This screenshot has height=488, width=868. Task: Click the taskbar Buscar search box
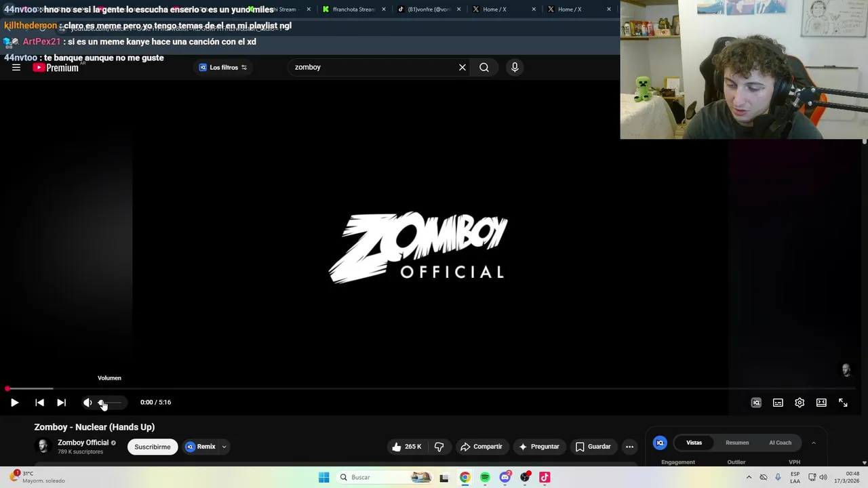tap(384, 477)
